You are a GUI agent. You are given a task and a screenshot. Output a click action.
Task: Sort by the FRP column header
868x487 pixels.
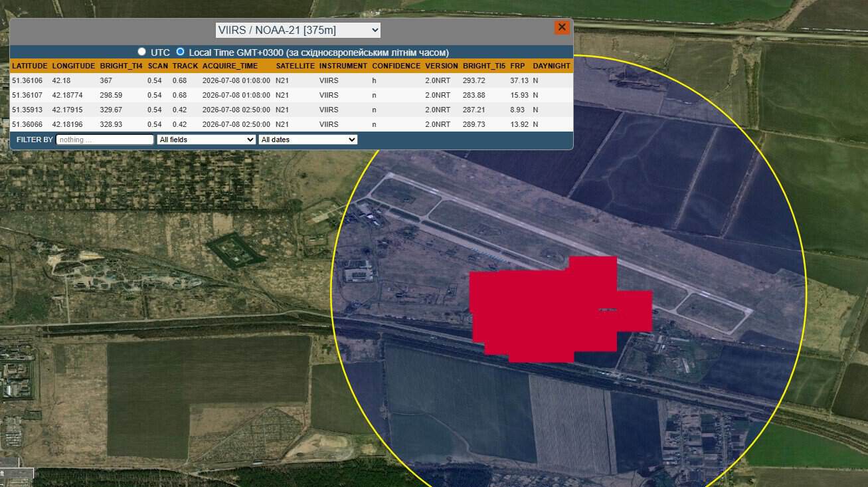click(x=517, y=66)
